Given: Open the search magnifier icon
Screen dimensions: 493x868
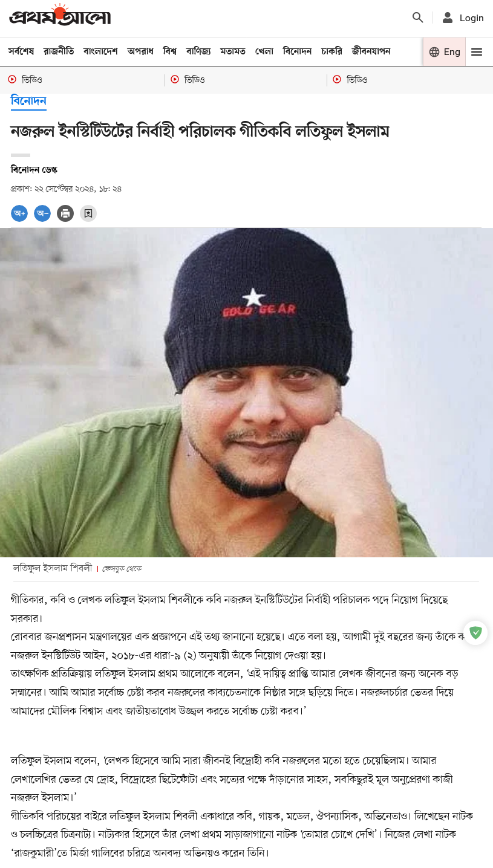Looking at the screenshot, I should [417, 18].
